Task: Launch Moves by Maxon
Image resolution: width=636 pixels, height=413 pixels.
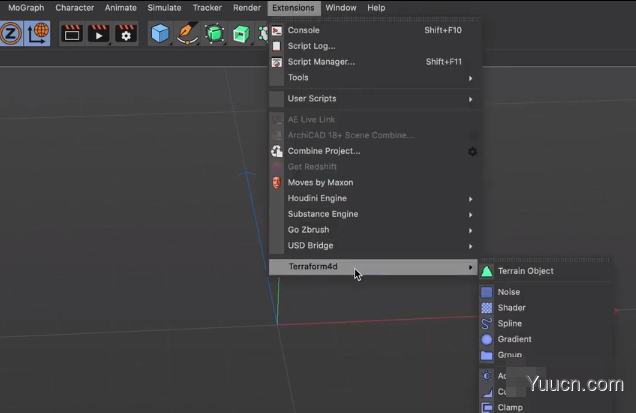Action: 374,183
